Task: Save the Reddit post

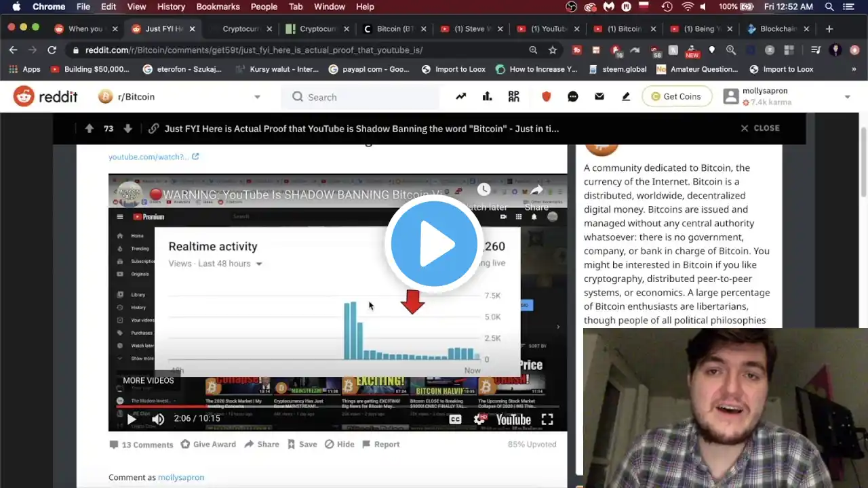Action: click(302, 445)
